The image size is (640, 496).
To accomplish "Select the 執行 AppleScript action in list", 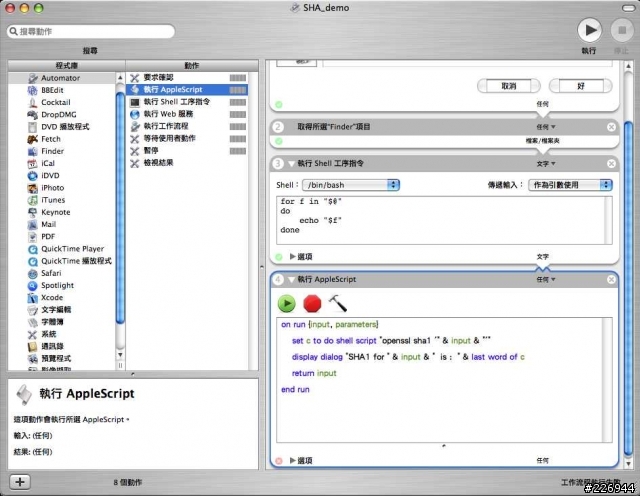I will point(188,89).
